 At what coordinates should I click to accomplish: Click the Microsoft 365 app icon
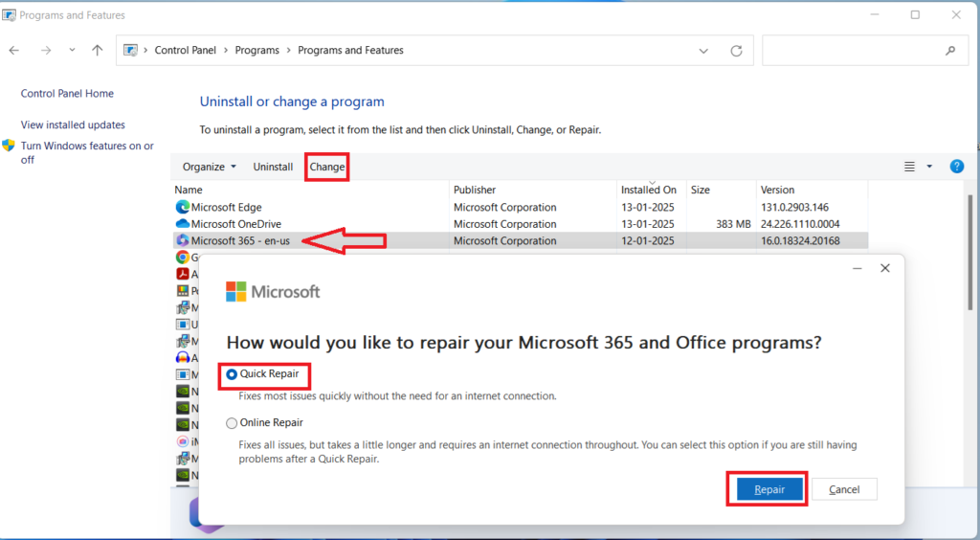183,240
